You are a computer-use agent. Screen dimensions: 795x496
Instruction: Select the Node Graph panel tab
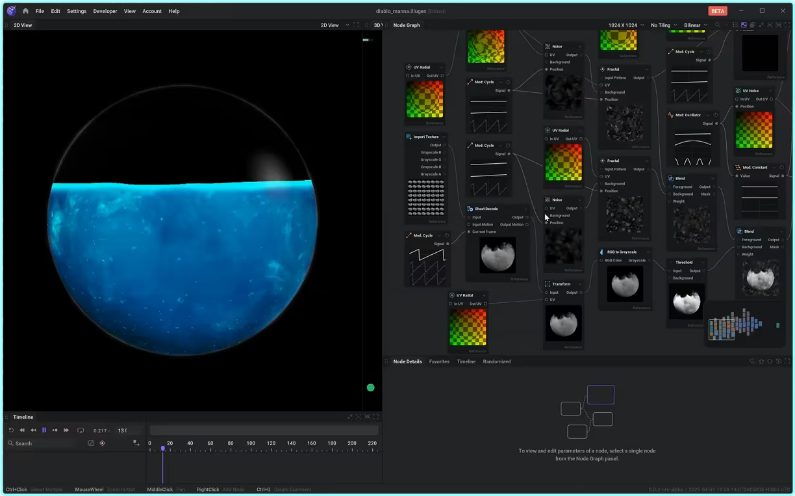pos(407,25)
